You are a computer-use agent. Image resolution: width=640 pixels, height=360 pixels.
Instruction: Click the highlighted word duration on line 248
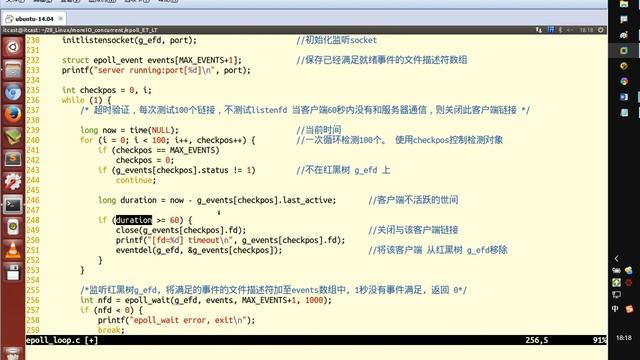pyautogui.click(x=133, y=220)
